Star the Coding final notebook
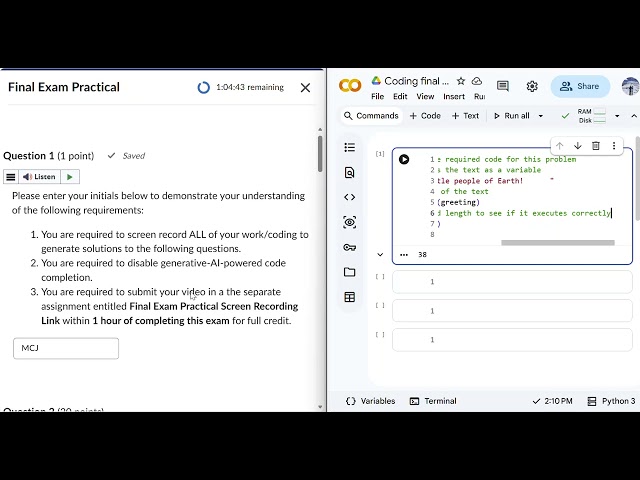The image size is (640, 480). point(461,81)
